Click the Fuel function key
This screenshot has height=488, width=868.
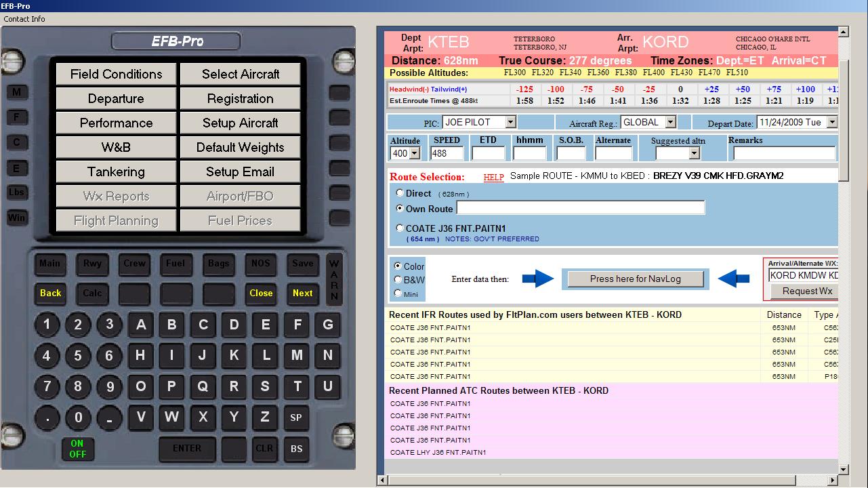click(x=175, y=264)
